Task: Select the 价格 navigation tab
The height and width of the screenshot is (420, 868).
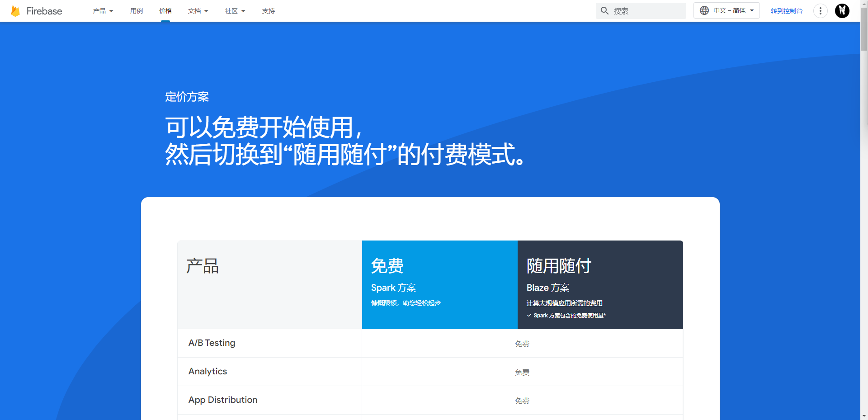Action: point(165,11)
